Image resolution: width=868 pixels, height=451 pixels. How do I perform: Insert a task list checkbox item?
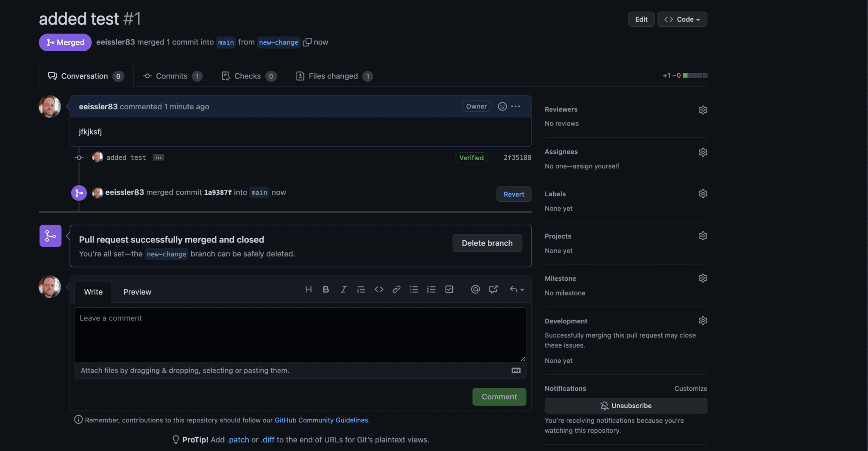click(x=449, y=289)
